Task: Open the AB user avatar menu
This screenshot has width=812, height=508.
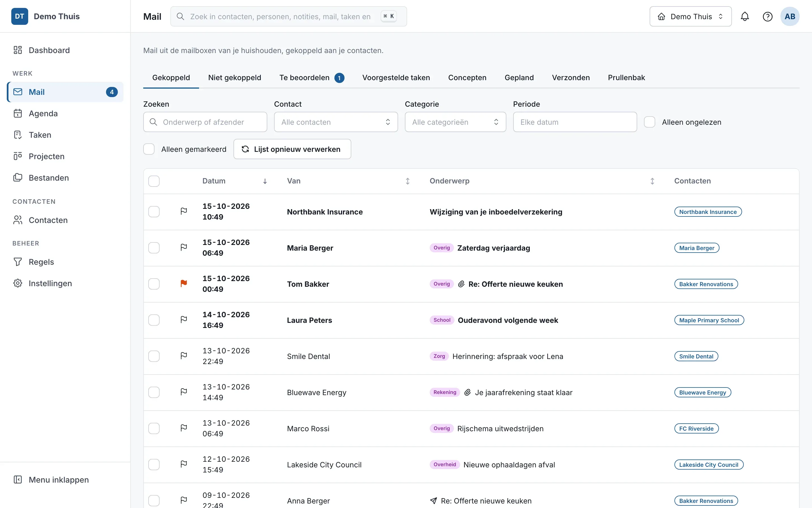Action: click(789, 16)
